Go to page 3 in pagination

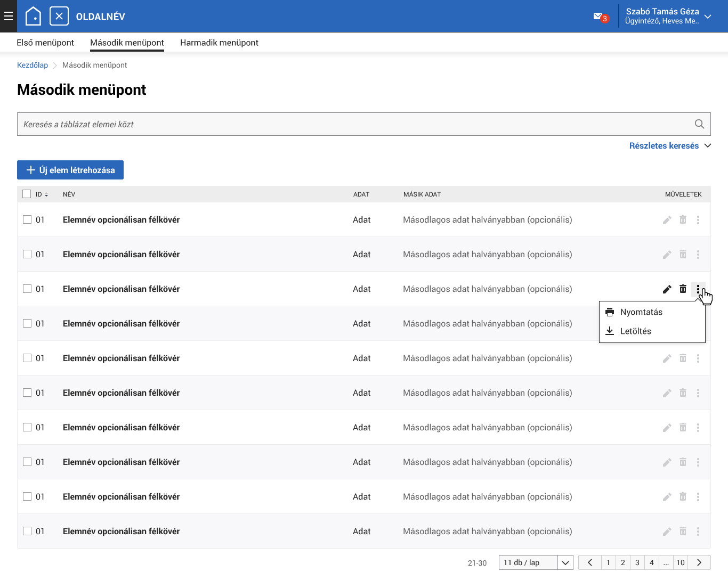click(x=637, y=562)
